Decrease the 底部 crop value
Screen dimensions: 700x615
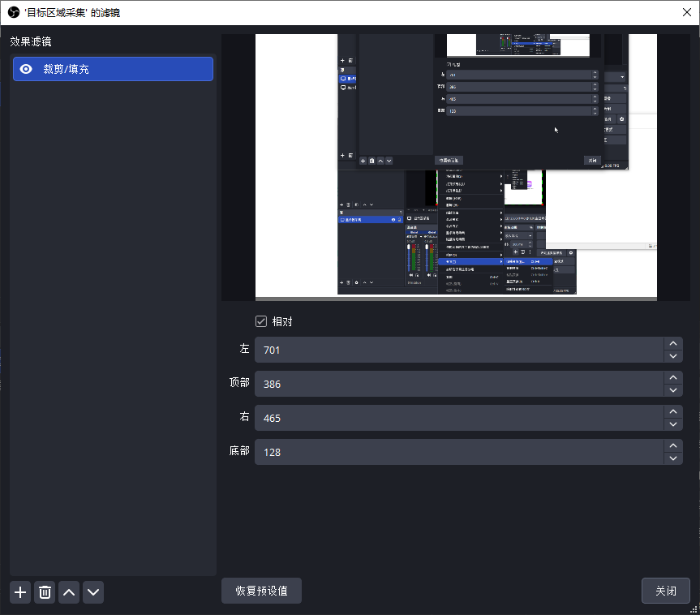coord(673,458)
